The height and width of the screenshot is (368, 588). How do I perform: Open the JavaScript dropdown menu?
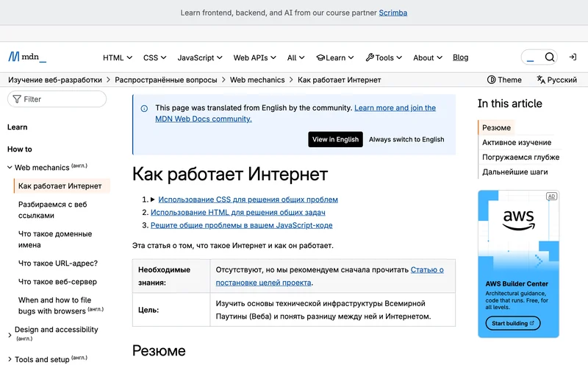[200, 57]
